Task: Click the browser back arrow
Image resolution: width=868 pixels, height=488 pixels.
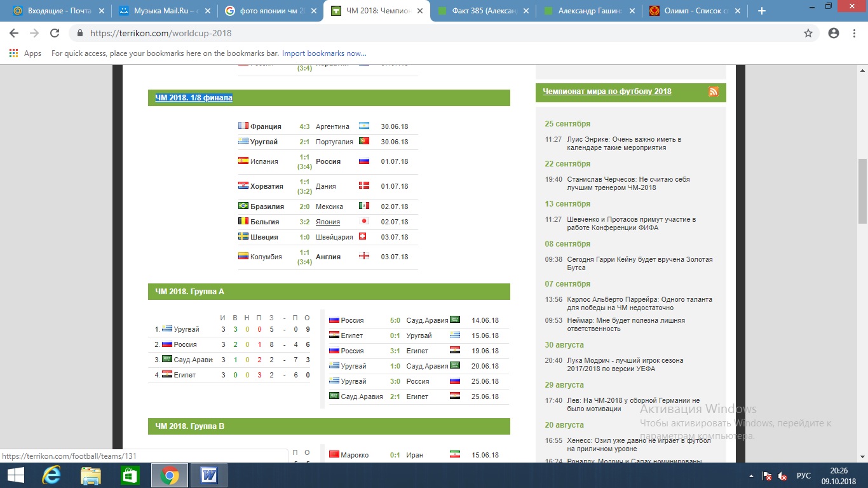Action: pyautogui.click(x=14, y=33)
